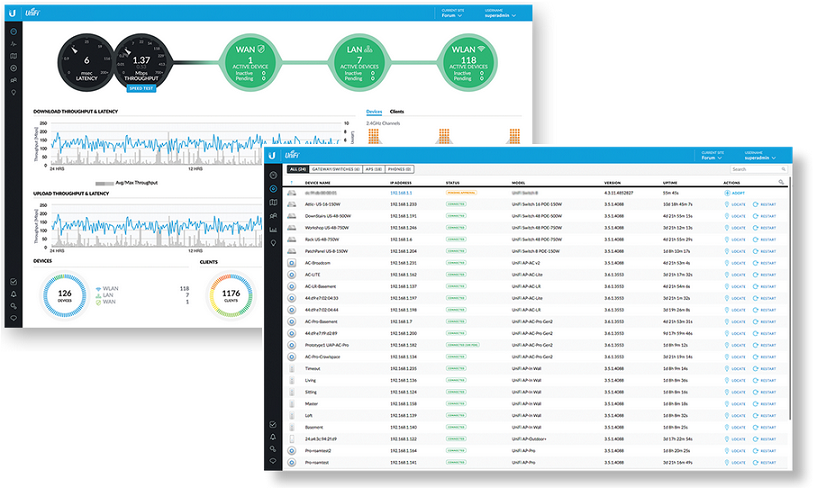Click the magnifier icon in Actions column header
This screenshot has width=826, height=488.
coord(781,183)
